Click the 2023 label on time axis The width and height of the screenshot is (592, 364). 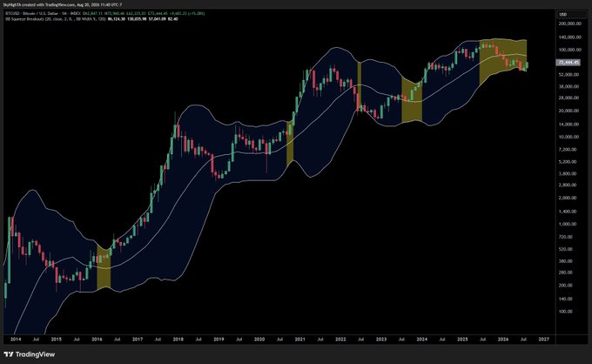pyautogui.click(x=381, y=339)
